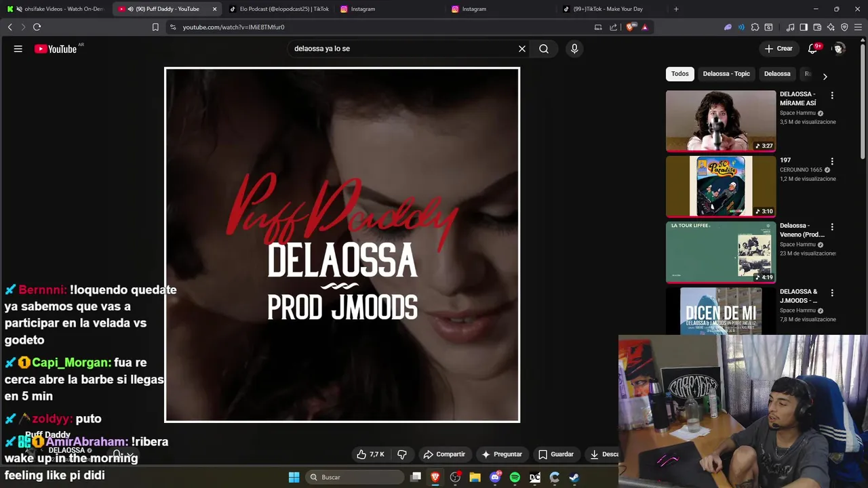
Task: Open options for Delaossa - Veneno video
Action: (x=832, y=227)
